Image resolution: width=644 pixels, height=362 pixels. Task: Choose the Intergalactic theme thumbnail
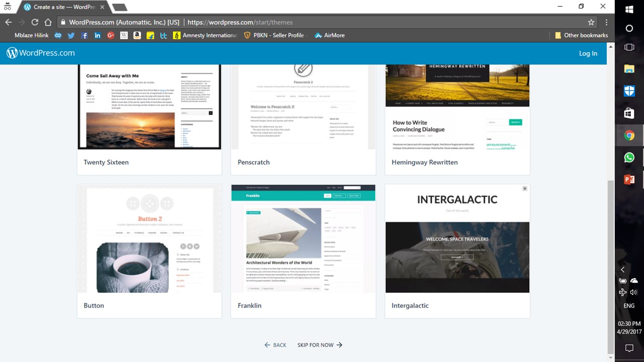[457, 239]
